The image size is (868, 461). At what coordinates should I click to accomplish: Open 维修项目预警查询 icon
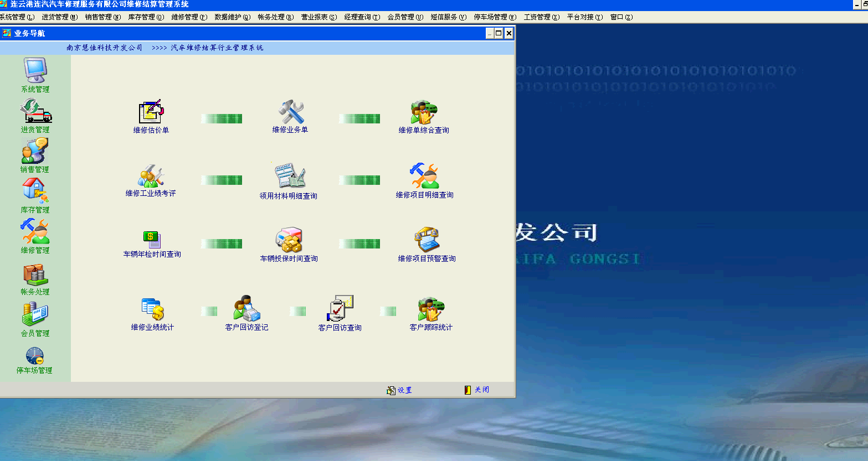(427, 240)
